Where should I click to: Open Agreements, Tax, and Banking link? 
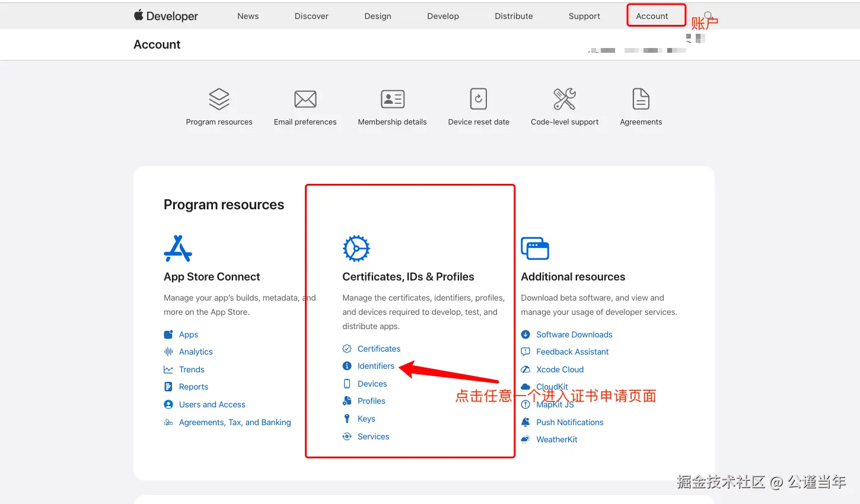coord(235,422)
